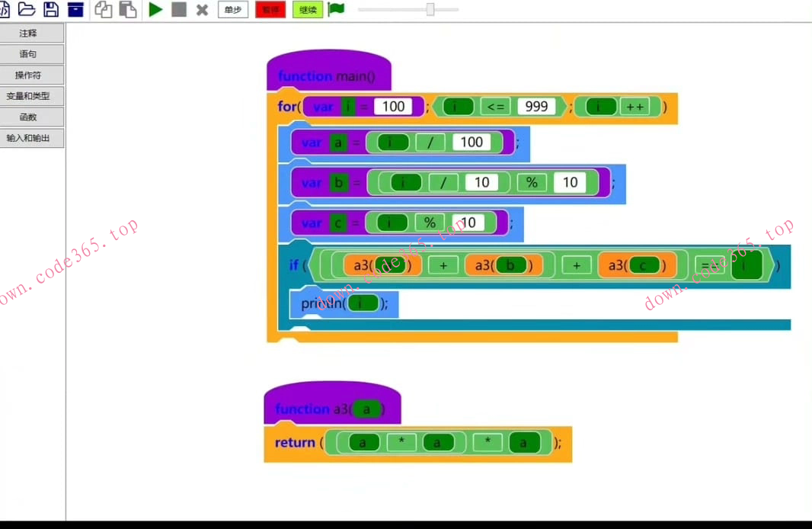
Task: Click the / operator in var a expression
Action: click(430, 143)
